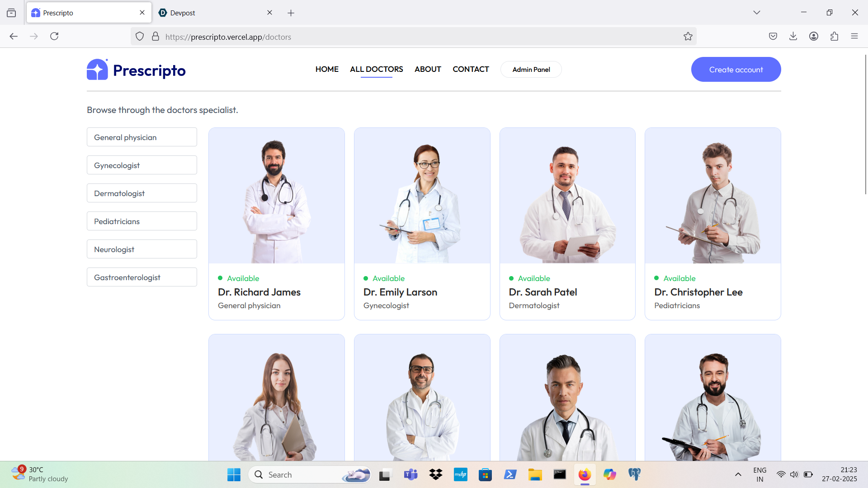
Task: Filter by General physician specialty
Action: click(x=142, y=137)
